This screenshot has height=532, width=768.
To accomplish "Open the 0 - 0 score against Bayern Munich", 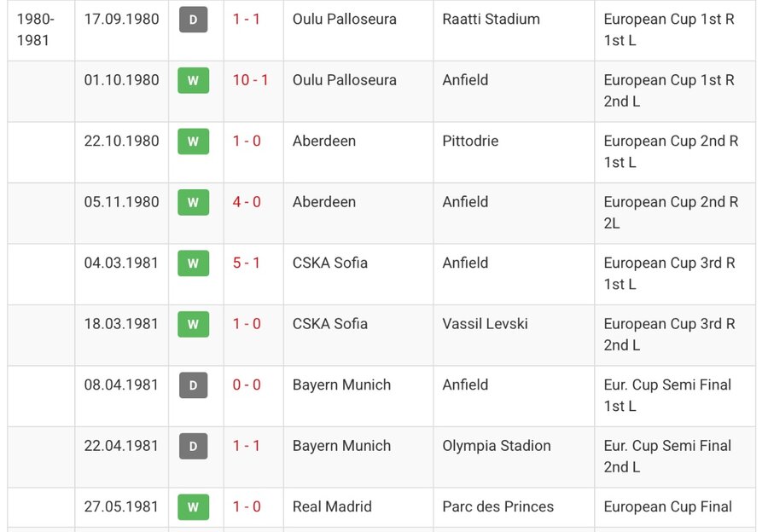I will [x=247, y=385].
